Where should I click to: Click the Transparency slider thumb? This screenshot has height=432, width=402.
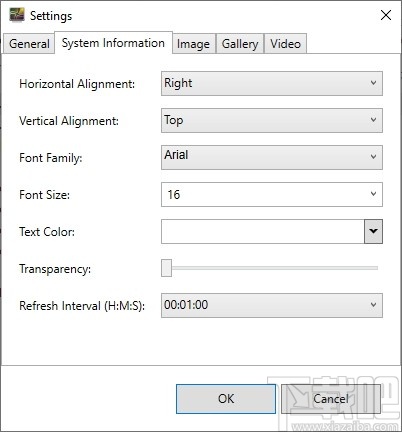tap(166, 268)
